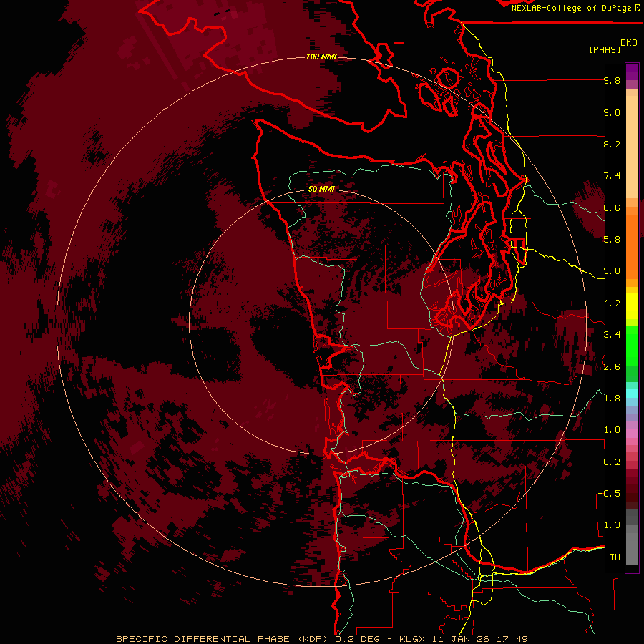The width and height of the screenshot is (644, 644).
Task: Click the 8.2 legend value
Action: coord(612,145)
